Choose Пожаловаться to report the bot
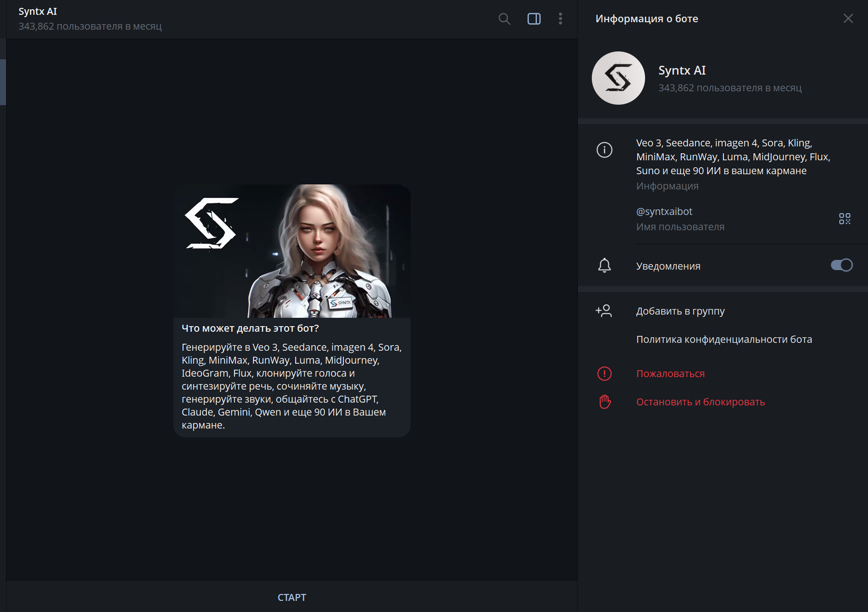Screen dimensions: 868x612 pyautogui.click(x=670, y=374)
